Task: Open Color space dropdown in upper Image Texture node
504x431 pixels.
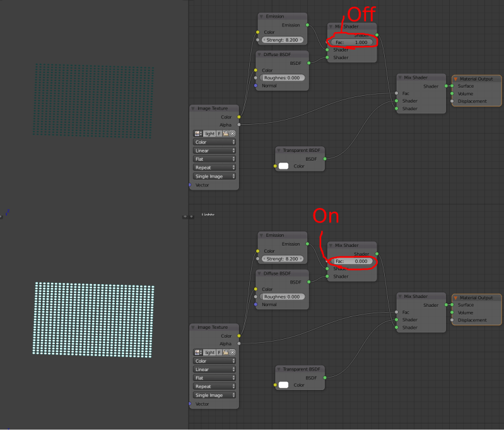Action: [x=214, y=142]
